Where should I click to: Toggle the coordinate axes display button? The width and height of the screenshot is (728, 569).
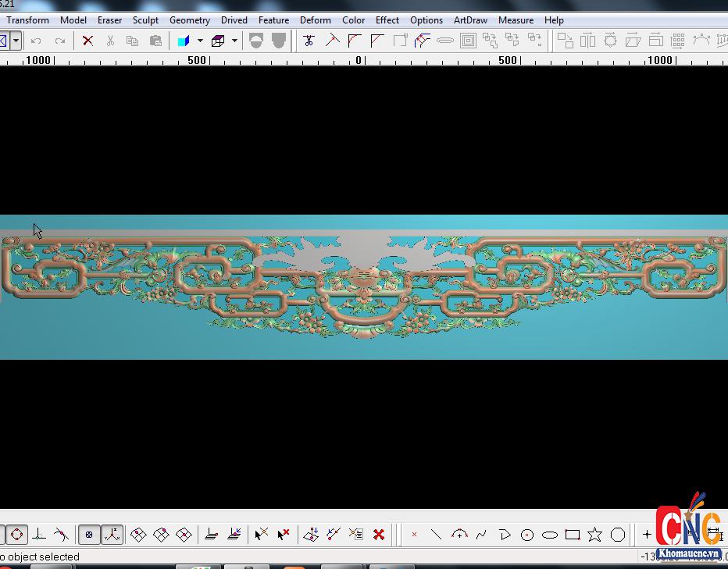coord(112,535)
